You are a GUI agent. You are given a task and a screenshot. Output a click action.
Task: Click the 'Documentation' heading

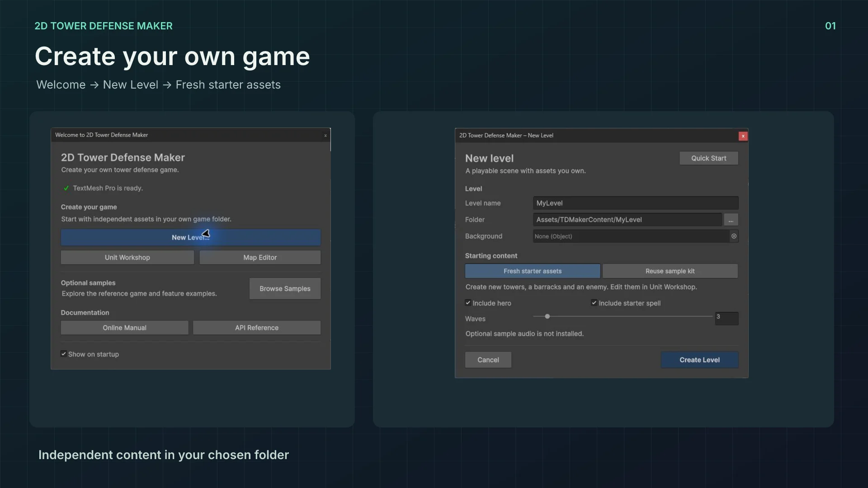tap(85, 313)
